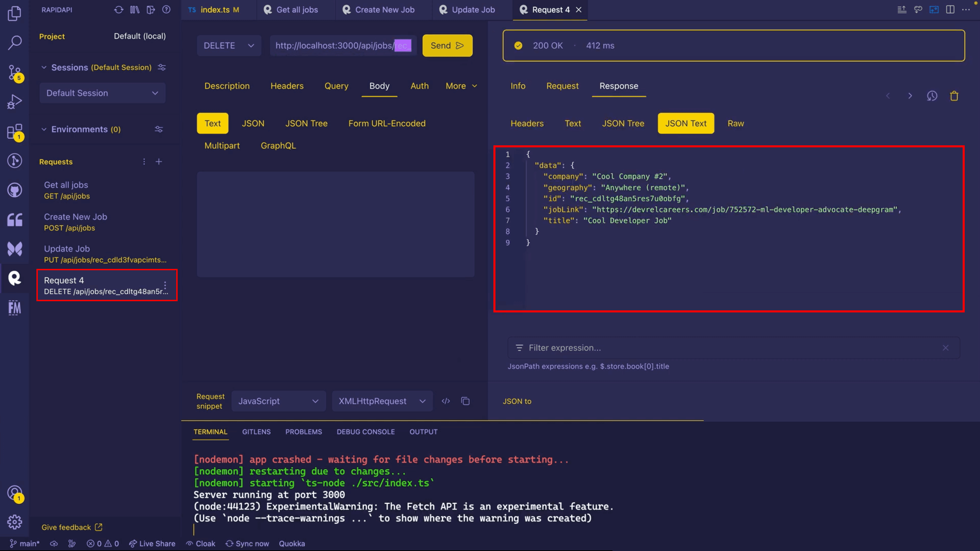The image size is (980, 551).
Task: Select GraphQL body type
Action: [x=278, y=145]
